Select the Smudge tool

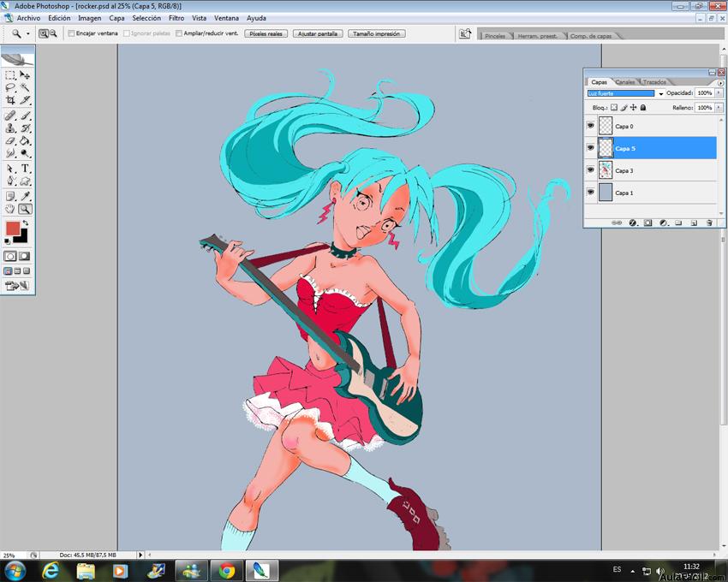coord(10,153)
